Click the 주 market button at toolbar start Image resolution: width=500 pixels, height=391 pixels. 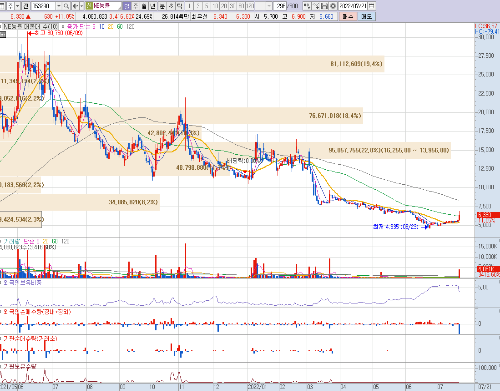[10, 6]
